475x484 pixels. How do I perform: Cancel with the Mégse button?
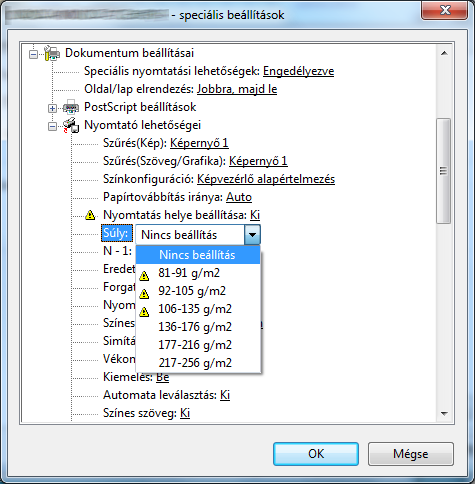411,454
